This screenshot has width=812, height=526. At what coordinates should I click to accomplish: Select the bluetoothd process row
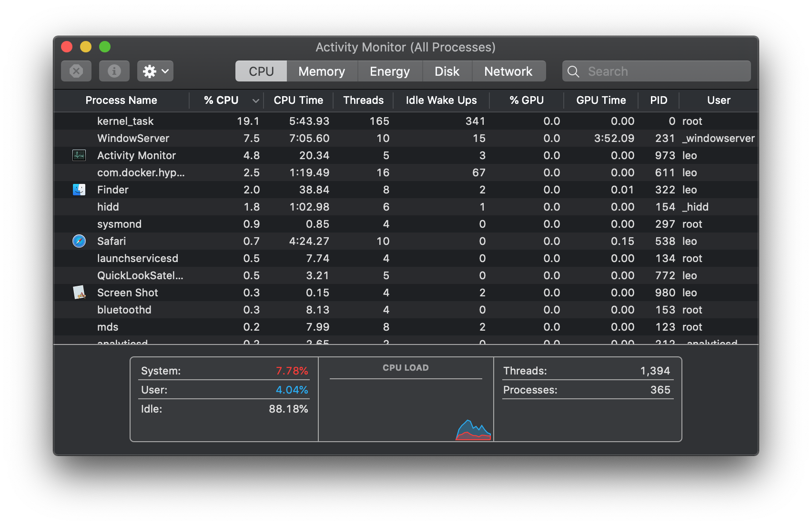(406, 310)
